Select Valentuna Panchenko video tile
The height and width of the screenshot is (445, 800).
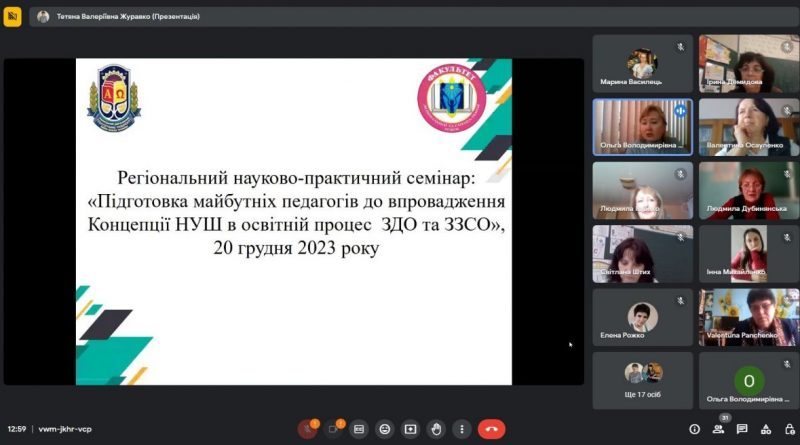point(748,317)
